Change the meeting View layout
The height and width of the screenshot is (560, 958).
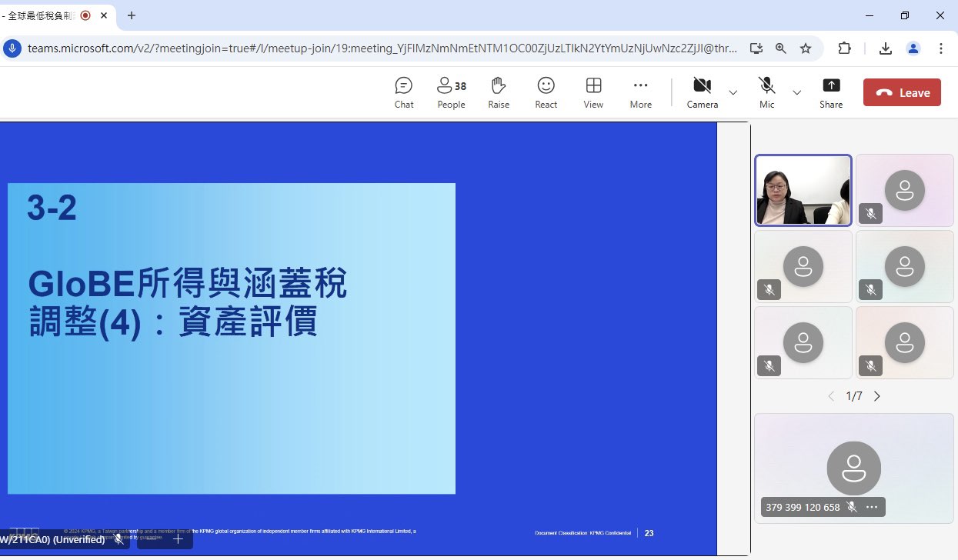(x=593, y=93)
